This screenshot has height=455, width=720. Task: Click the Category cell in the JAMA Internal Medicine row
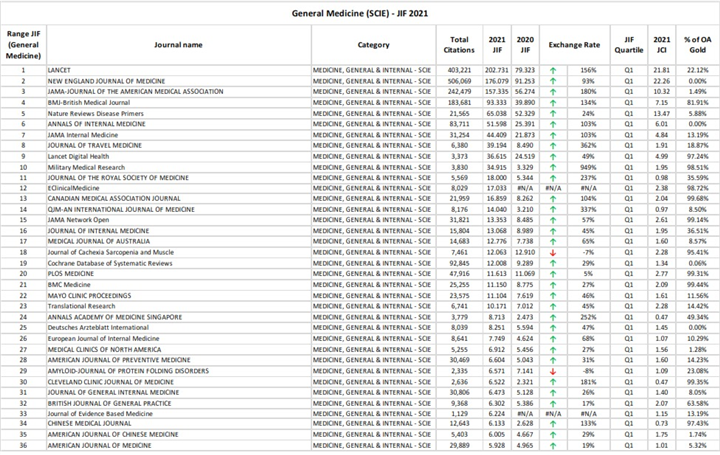click(372, 135)
